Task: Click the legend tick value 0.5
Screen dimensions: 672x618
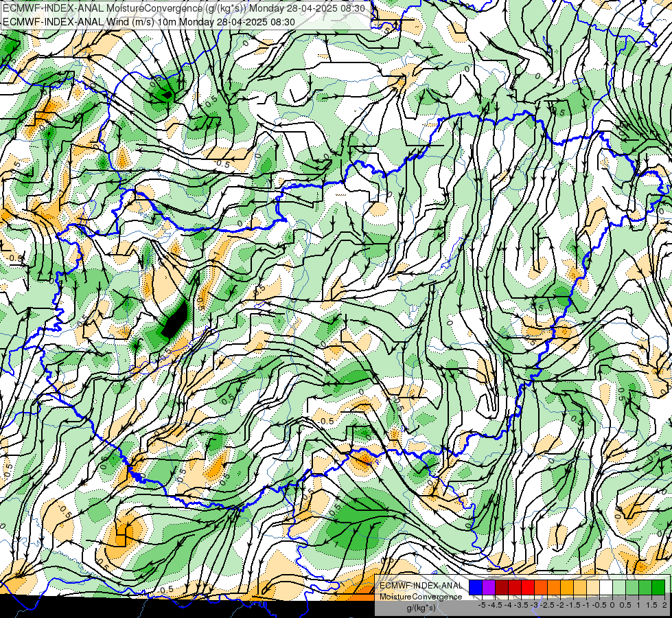Action: [625, 605]
